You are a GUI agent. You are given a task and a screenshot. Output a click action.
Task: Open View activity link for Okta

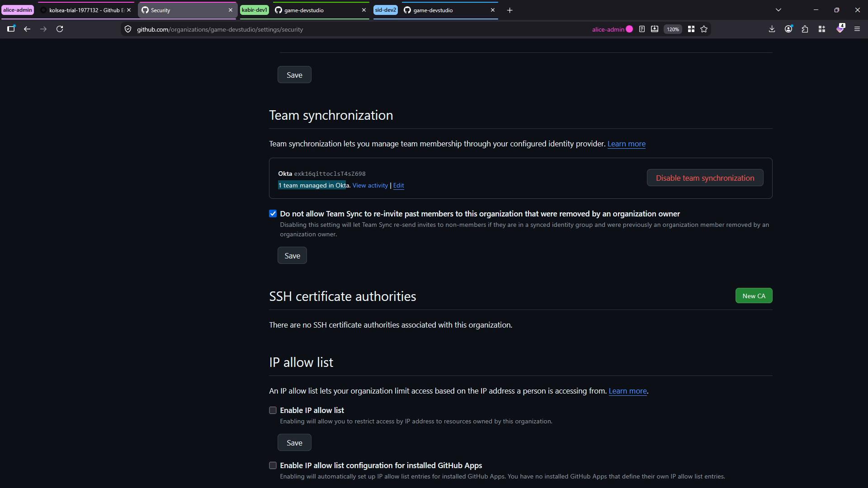[x=370, y=186]
